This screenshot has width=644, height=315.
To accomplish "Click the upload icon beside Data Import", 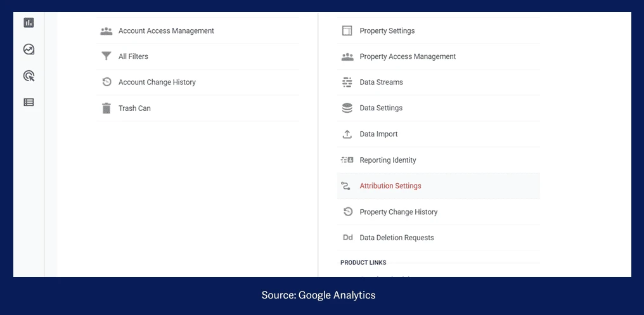I will [347, 134].
